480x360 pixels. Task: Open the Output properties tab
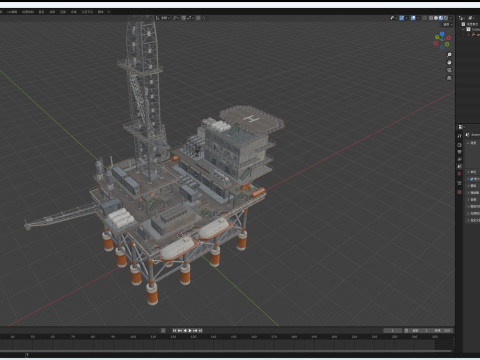tap(459, 152)
